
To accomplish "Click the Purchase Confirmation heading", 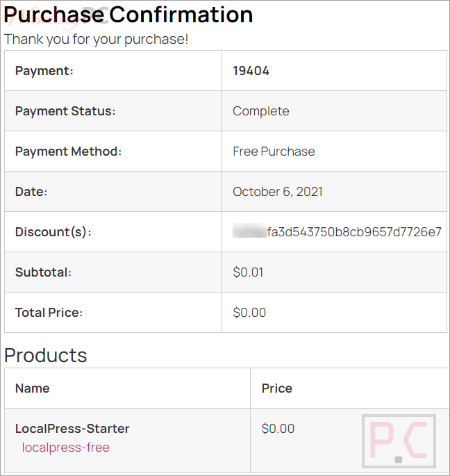I will [x=128, y=15].
